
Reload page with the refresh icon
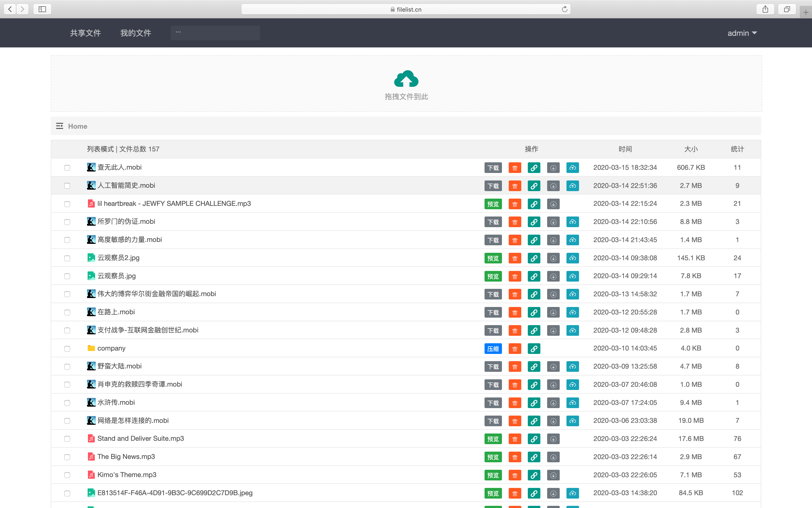click(564, 9)
